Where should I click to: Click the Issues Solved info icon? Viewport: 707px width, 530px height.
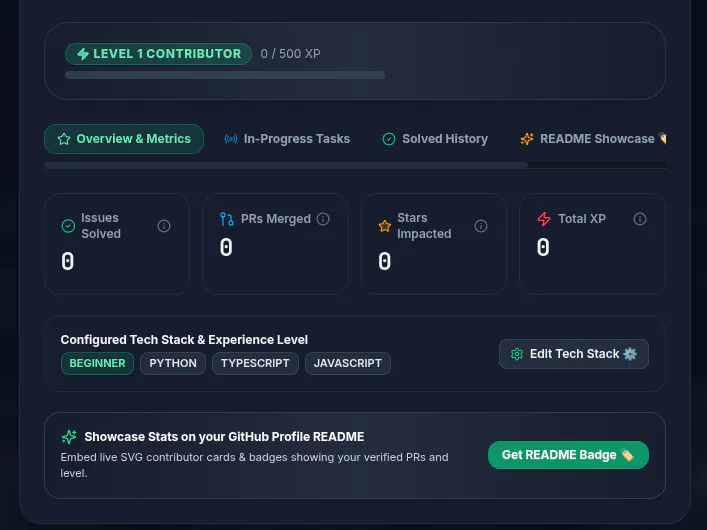click(x=164, y=226)
